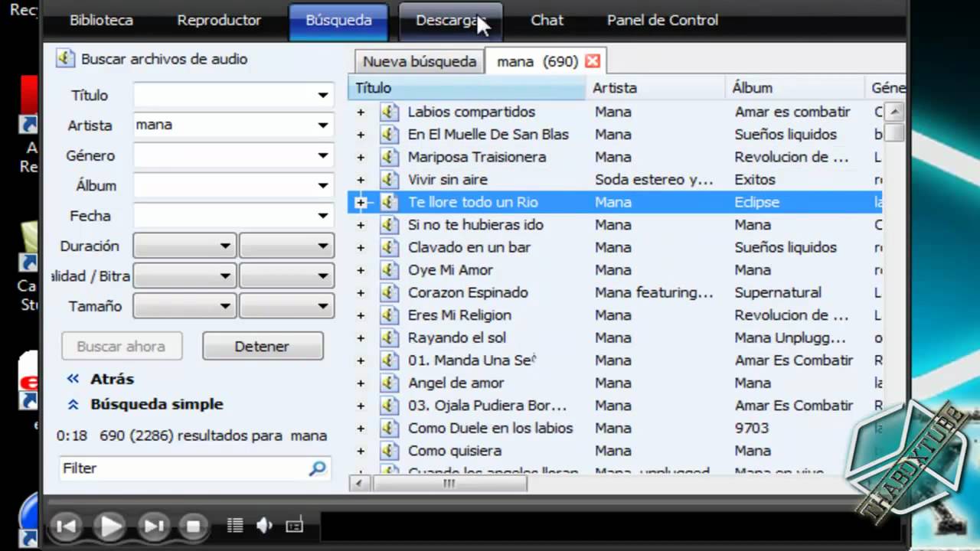The image size is (980, 551).
Task: Expand the Como quisiera row
Action: pyautogui.click(x=361, y=452)
